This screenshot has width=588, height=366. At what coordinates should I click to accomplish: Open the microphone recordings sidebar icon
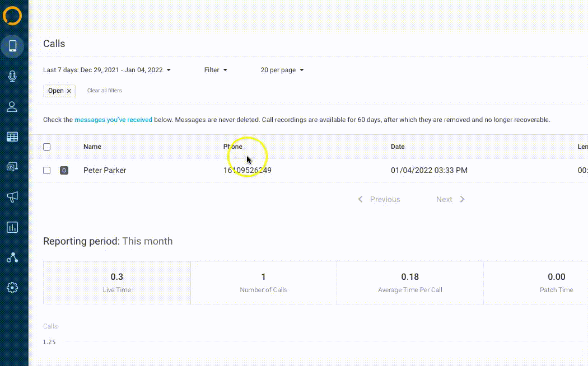click(x=12, y=77)
